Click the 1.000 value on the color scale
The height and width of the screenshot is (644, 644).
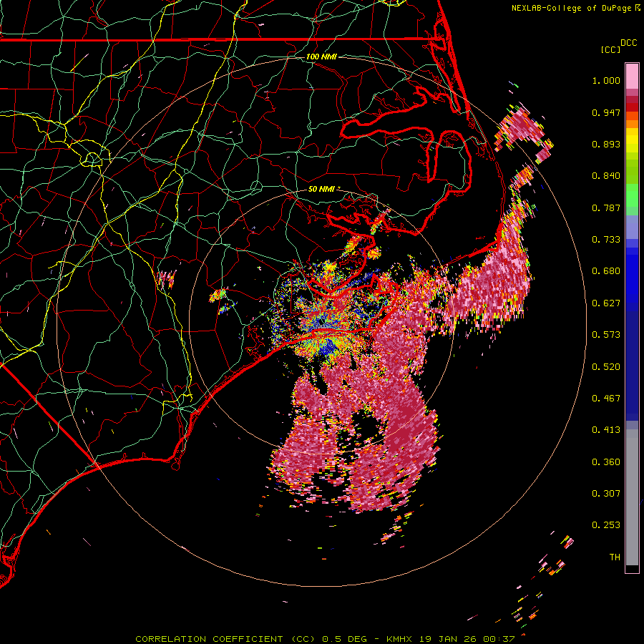tap(606, 80)
